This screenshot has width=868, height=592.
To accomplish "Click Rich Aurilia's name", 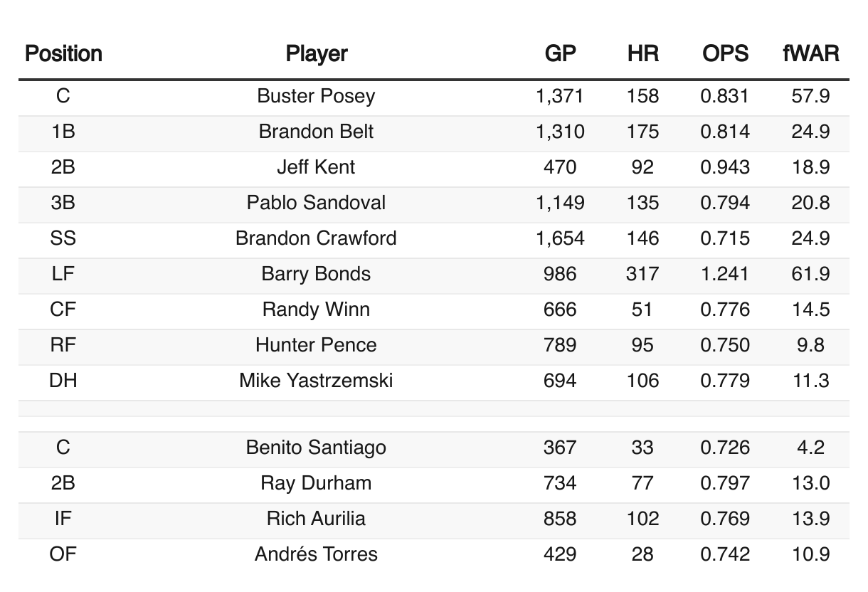I will pos(317,519).
